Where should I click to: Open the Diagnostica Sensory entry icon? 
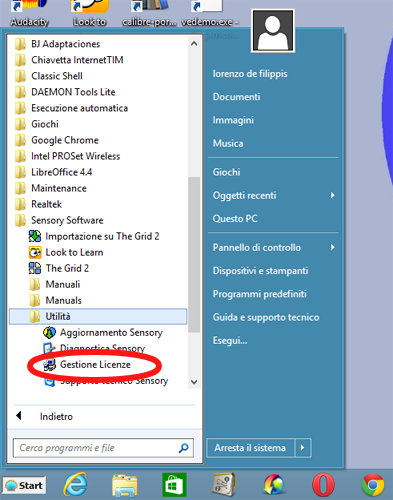coord(49,348)
